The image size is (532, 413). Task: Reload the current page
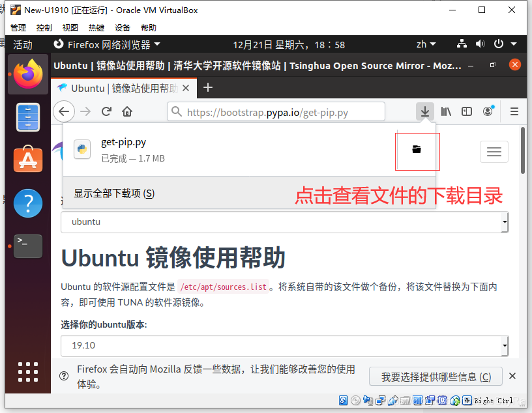[106, 111]
